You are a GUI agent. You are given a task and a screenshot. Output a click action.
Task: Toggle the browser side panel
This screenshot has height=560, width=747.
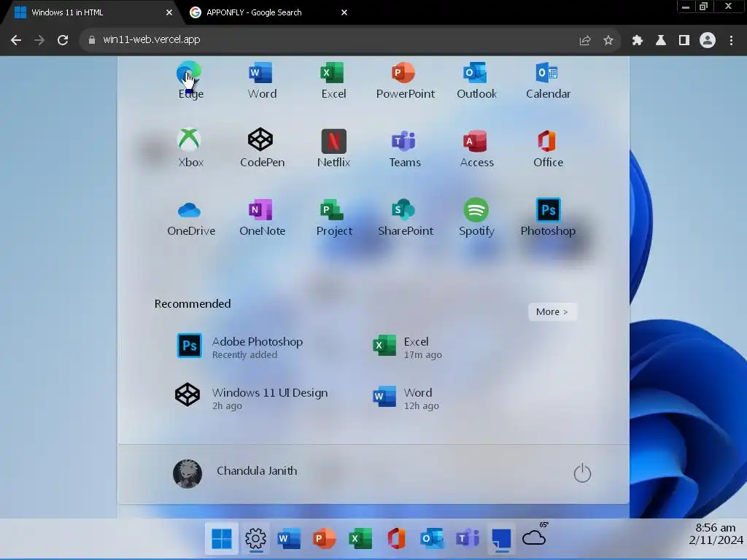[x=684, y=41]
